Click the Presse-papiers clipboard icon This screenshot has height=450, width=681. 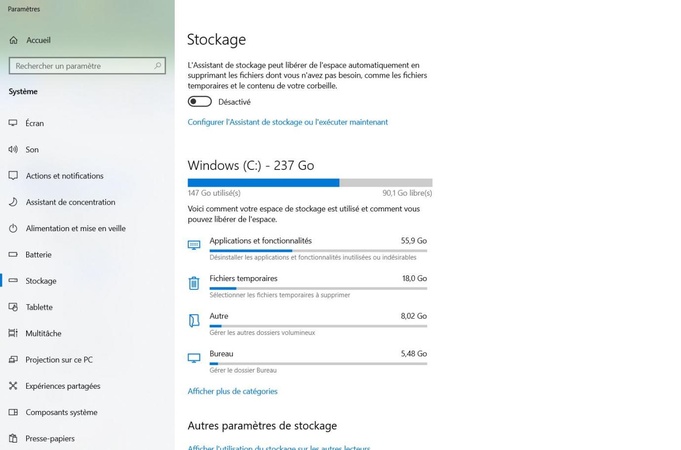(x=13, y=438)
